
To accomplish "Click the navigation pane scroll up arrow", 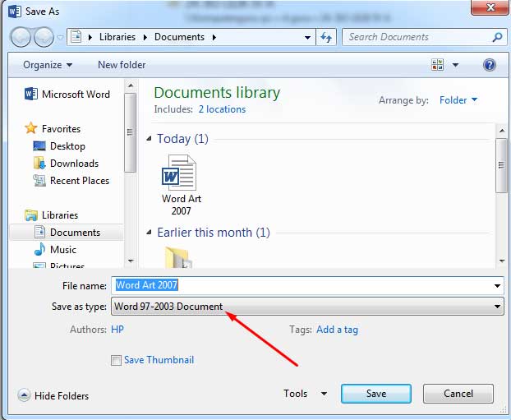I will [x=131, y=85].
